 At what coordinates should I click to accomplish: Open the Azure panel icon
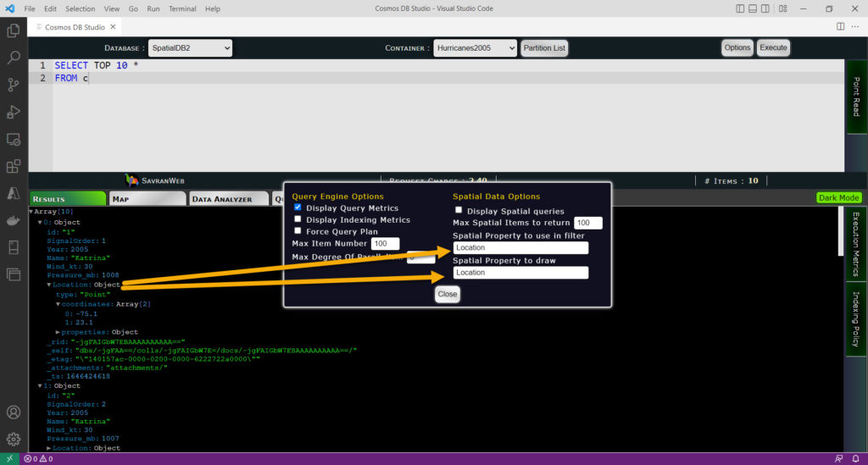point(14,193)
